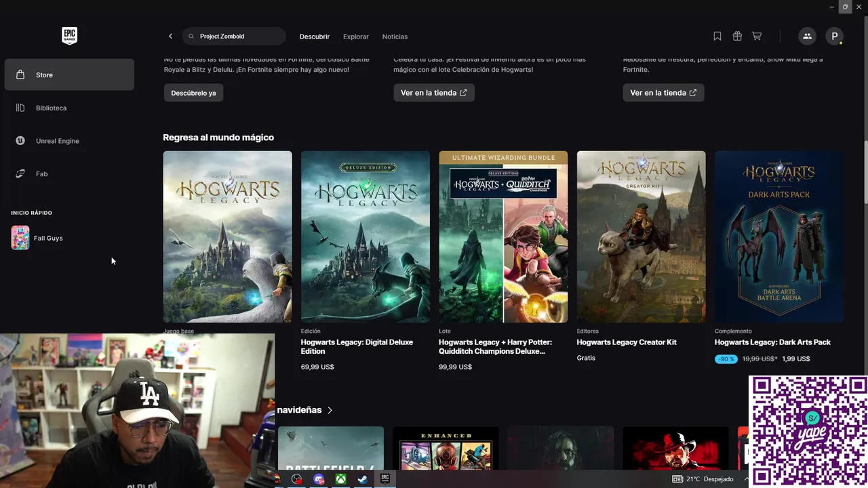Click the -90 % discount badge

pyautogui.click(x=726, y=359)
